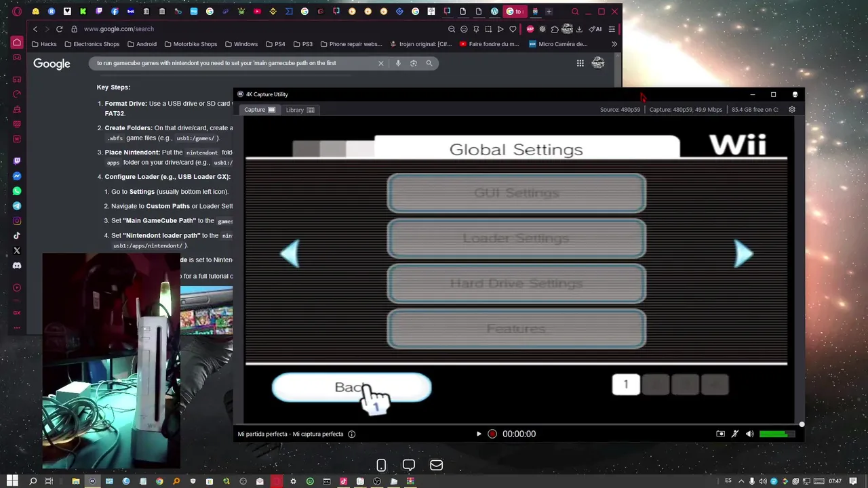Image resolution: width=868 pixels, height=488 pixels.
Task: Open the Aria AI button in toolbar
Action: [595, 29]
